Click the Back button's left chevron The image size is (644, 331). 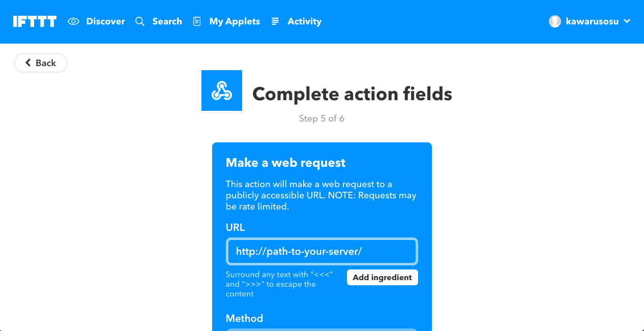pyautogui.click(x=28, y=63)
